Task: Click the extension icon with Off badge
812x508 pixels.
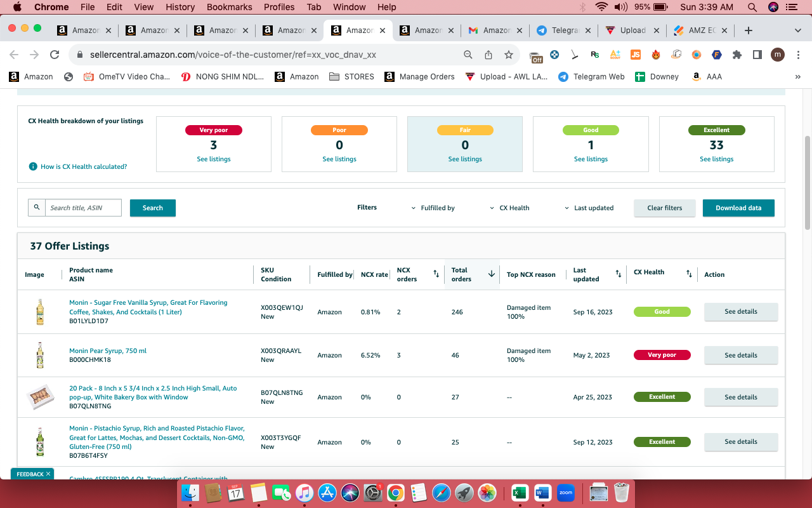Action: click(535, 57)
